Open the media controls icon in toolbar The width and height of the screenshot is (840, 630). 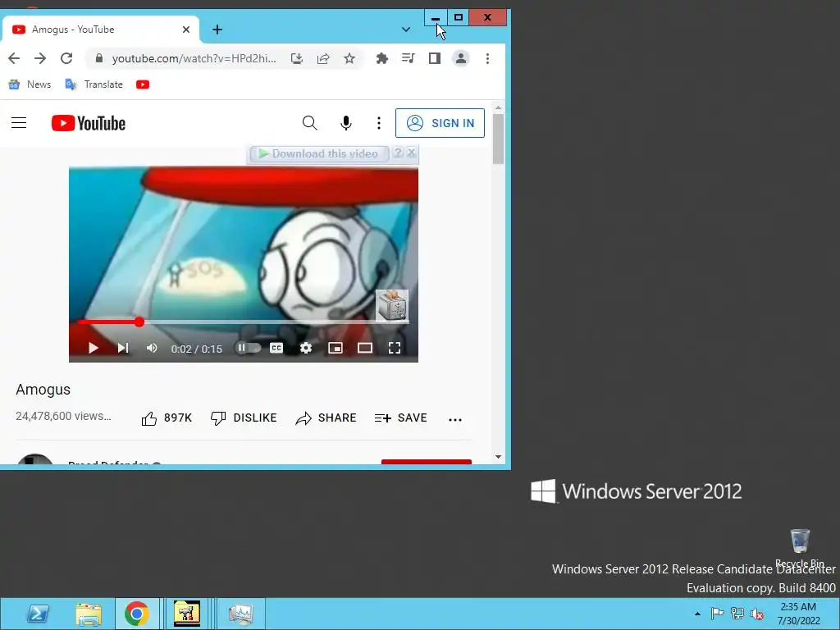(409, 58)
